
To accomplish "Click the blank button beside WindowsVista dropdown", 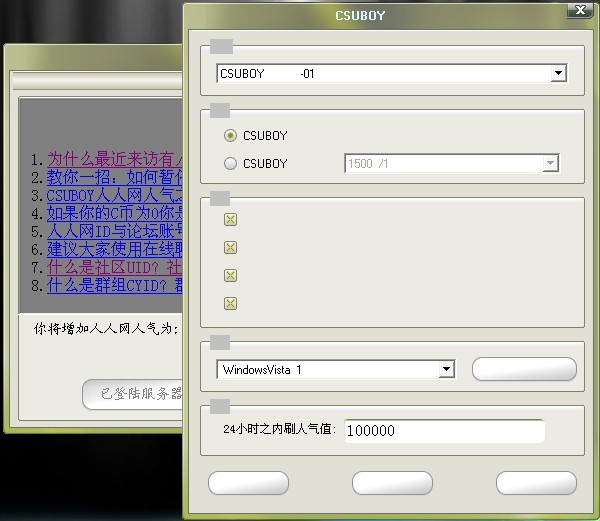I will pyautogui.click(x=524, y=369).
